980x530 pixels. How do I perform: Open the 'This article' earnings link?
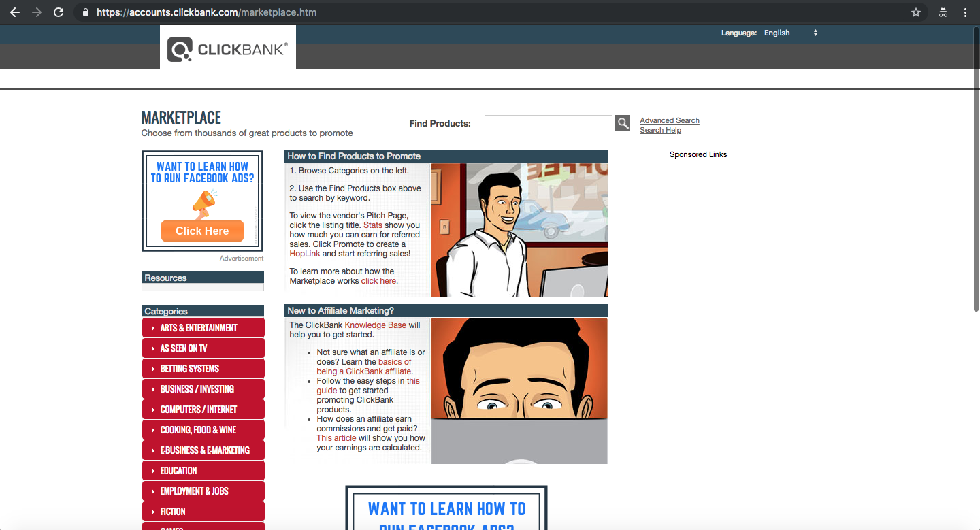tap(336, 438)
